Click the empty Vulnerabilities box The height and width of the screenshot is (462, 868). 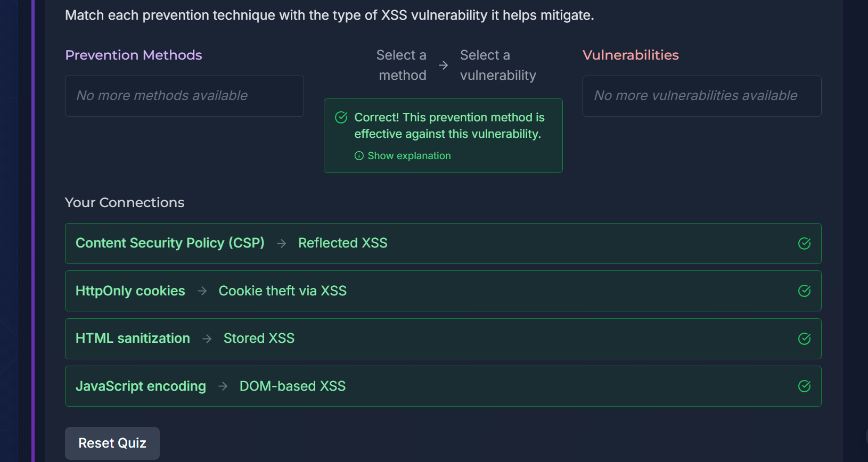pyautogui.click(x=701, y=96)
